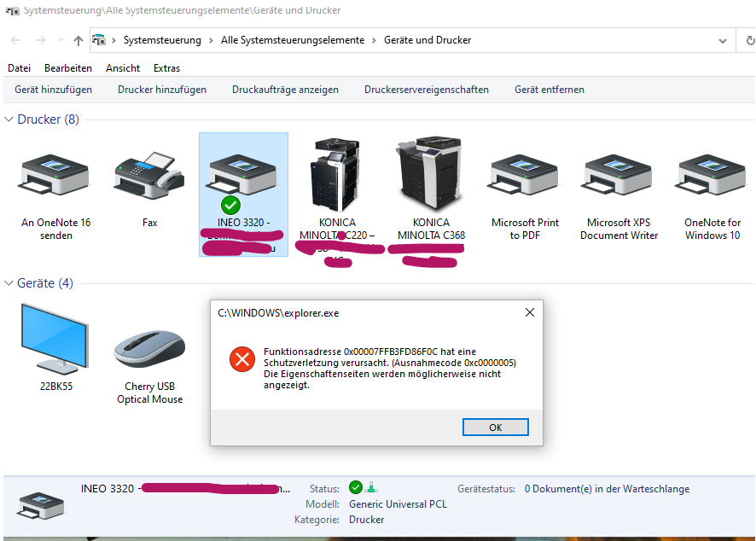756x541 pixels.
Task: Click Alle Systemsteuerungselemente in the breadcrumb
Action: click(x=293, y=40)
